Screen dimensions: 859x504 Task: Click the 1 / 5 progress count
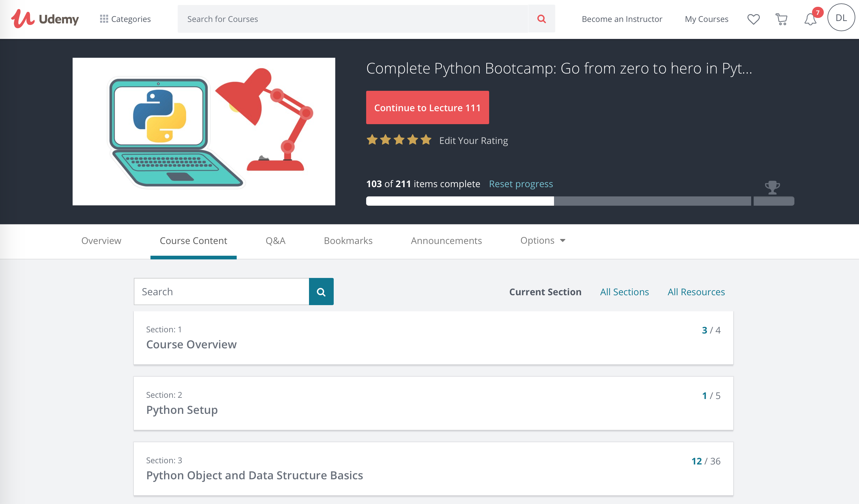(711, 395)
